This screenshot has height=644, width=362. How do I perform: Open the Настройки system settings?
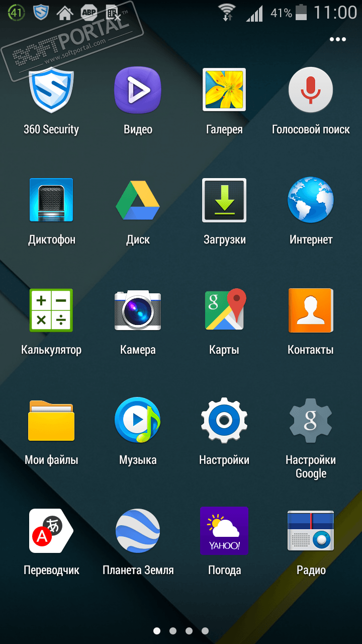tap(224, 420)
